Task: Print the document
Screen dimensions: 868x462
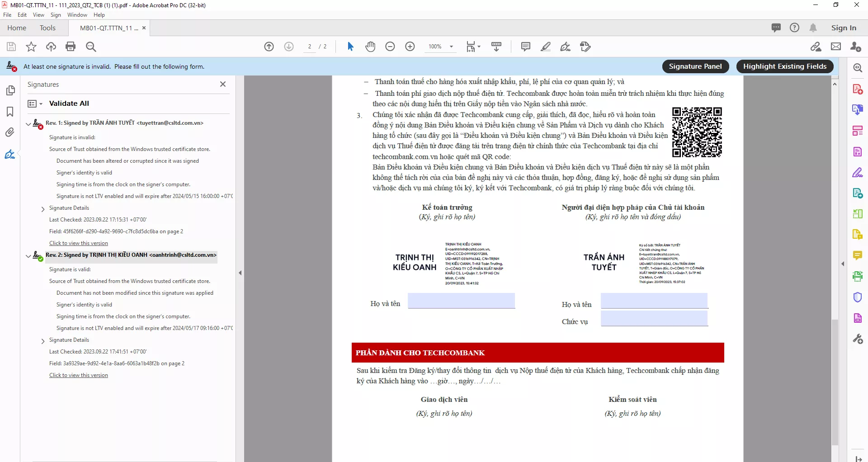Action: click(x=71, y=47)
